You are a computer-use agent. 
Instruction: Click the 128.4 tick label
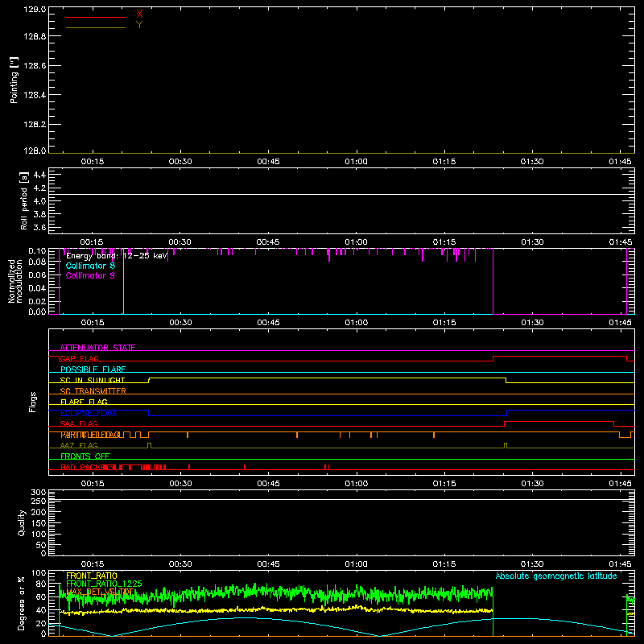[35, 95]
